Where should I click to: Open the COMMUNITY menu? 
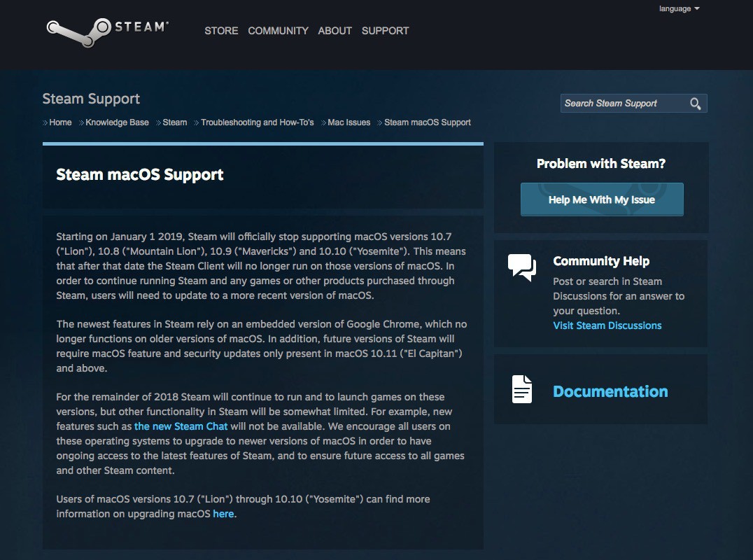pyautogui.click(x=278, y=31)
